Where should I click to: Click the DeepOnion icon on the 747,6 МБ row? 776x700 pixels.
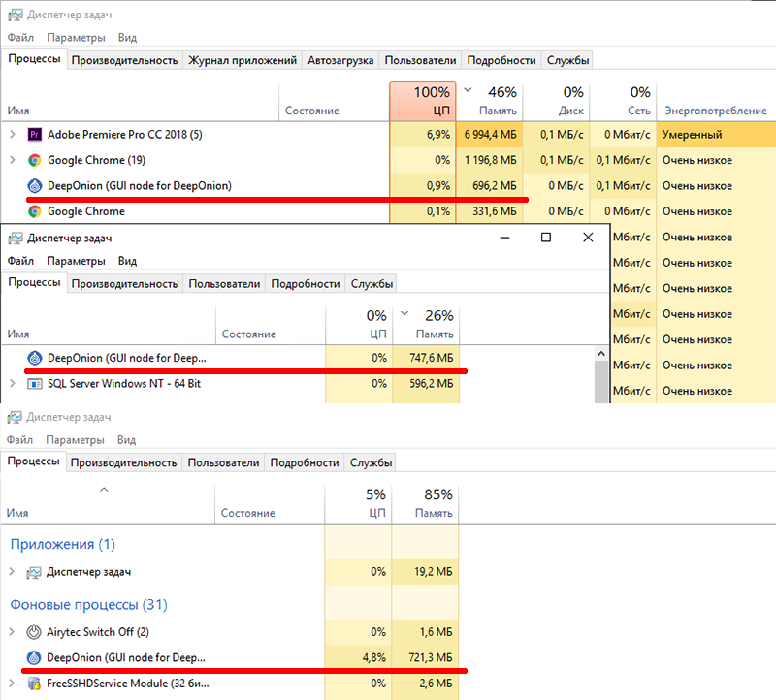34,358
